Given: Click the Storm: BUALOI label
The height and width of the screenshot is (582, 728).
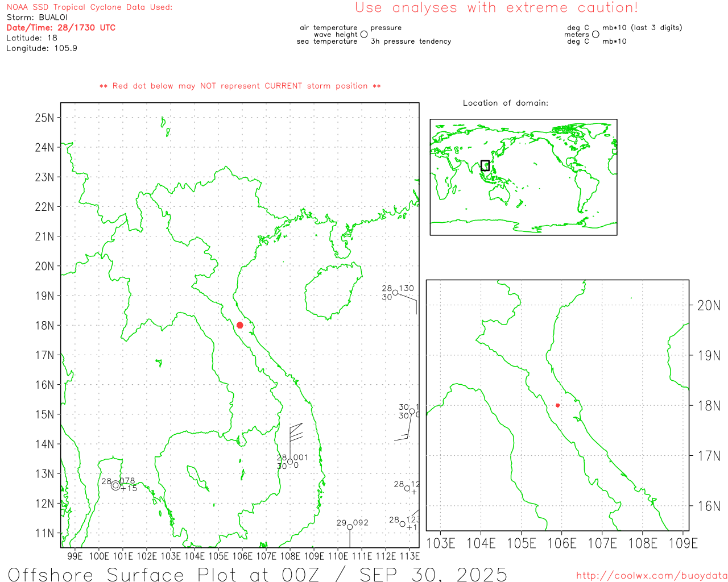Looking at the screenshot, I should pyautogui.click(x=37, y=17).
